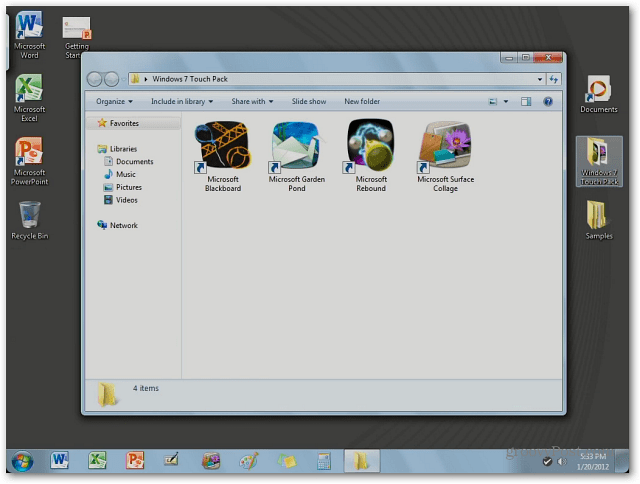Image resolution: width=640 pixels, height=484 pixels.
Task: Open Calculator from the taskbar
Action: tap(324, 461)
